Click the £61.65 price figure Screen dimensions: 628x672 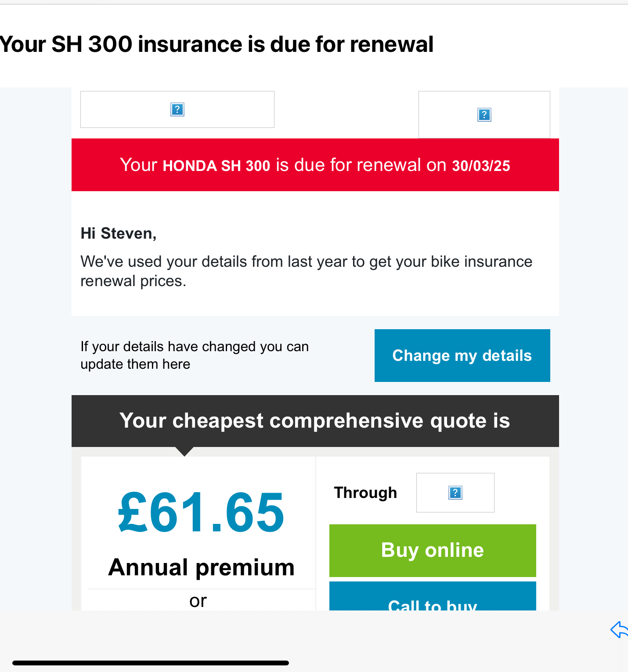coord(201,512)
